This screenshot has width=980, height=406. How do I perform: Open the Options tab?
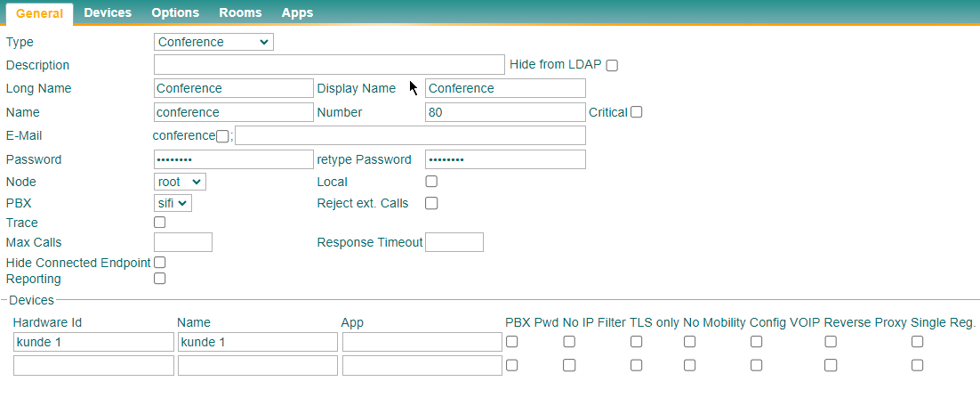pos(175,12)
